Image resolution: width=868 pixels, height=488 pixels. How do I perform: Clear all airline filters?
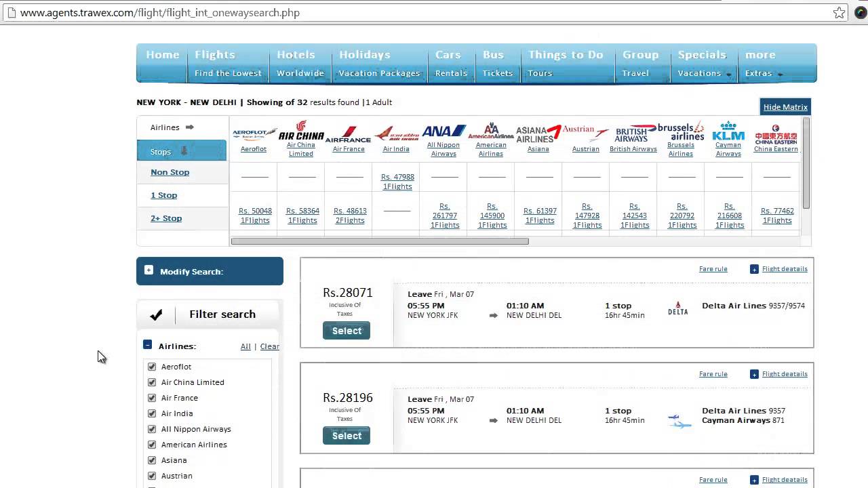click(270, 346)
